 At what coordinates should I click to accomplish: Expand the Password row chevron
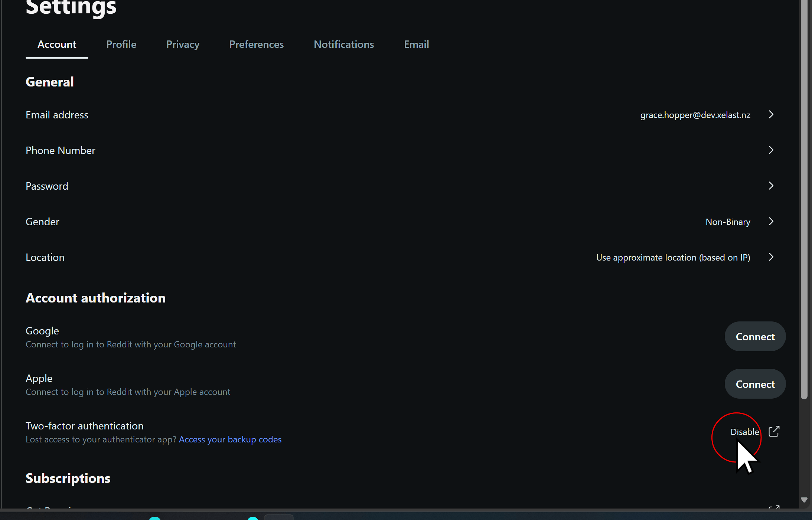(x=771, y=186)
